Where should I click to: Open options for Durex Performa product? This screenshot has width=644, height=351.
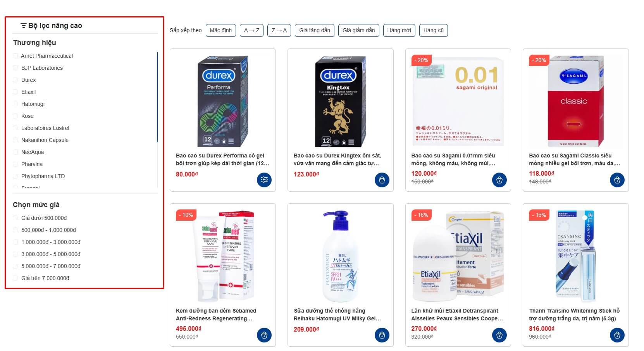(x=264, y=180)
